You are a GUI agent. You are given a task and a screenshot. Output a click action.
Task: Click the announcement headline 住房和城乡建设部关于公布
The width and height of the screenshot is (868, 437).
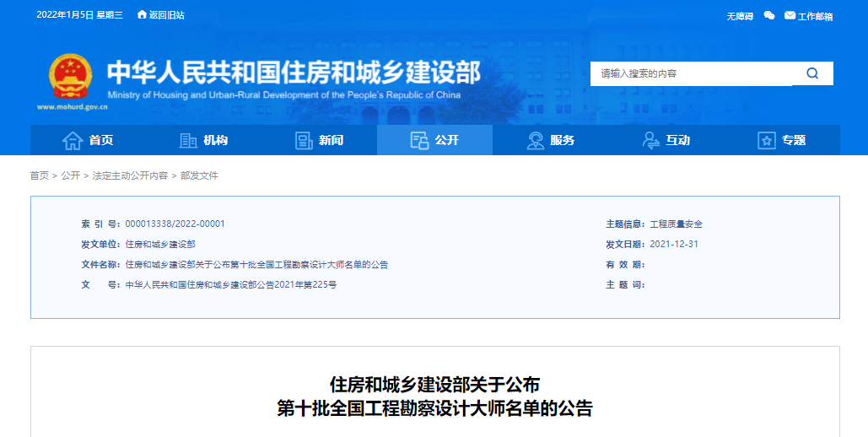tap(434, 386)
